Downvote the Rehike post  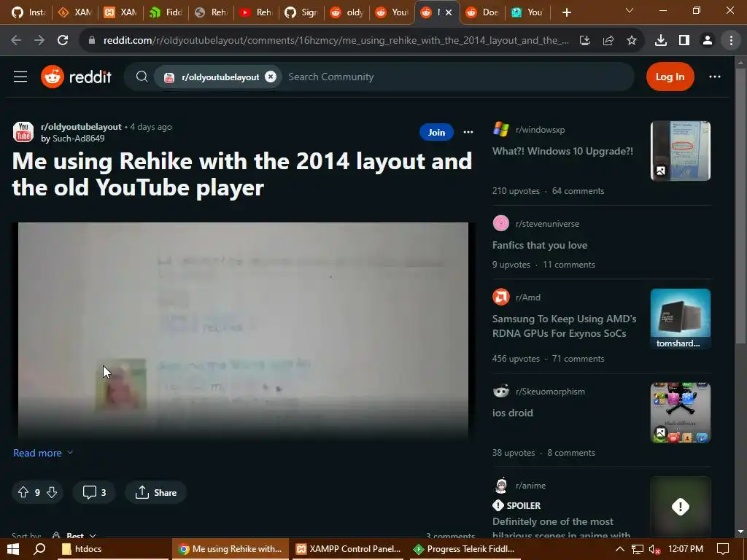[x=52, y=492]
